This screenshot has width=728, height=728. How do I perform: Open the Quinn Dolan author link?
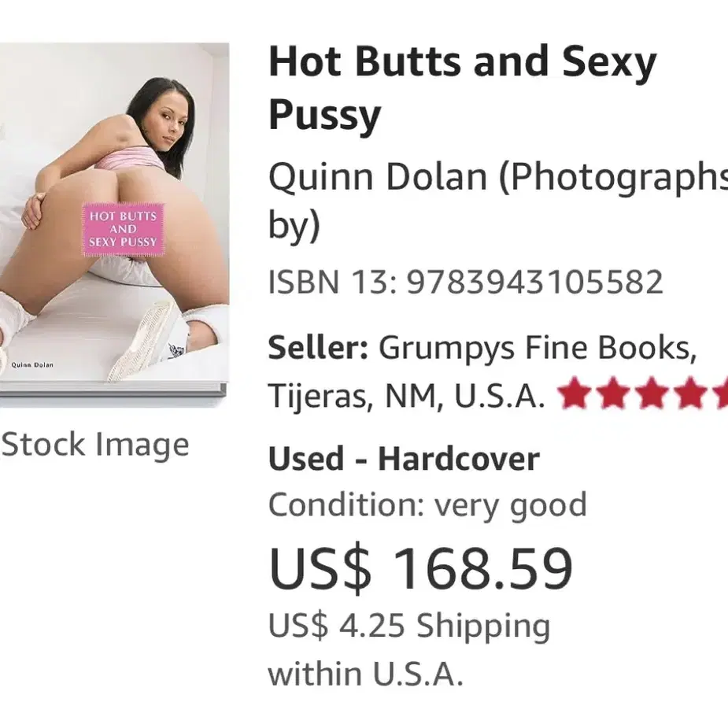click(x=378, y=177)
